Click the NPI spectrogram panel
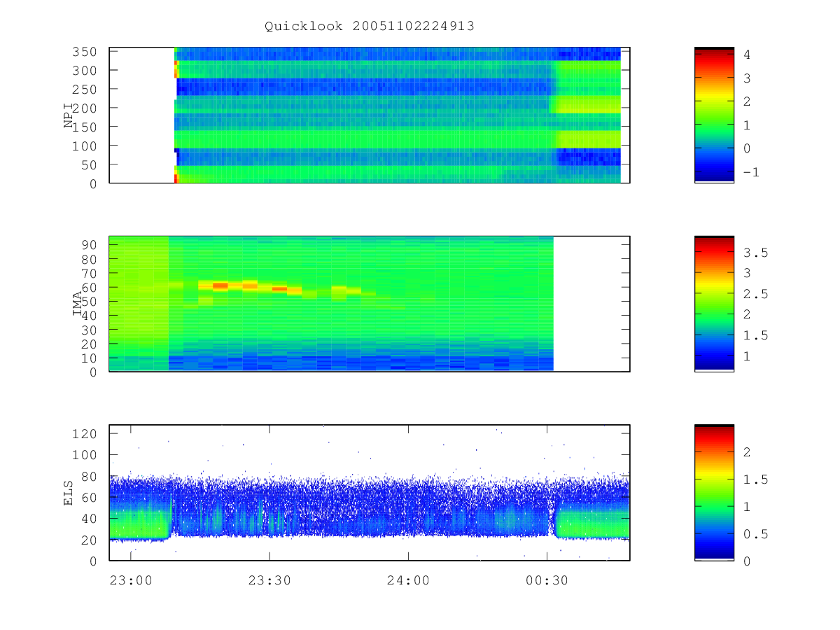The width and height of the screenshot is (840, 630). coord(370,115)
